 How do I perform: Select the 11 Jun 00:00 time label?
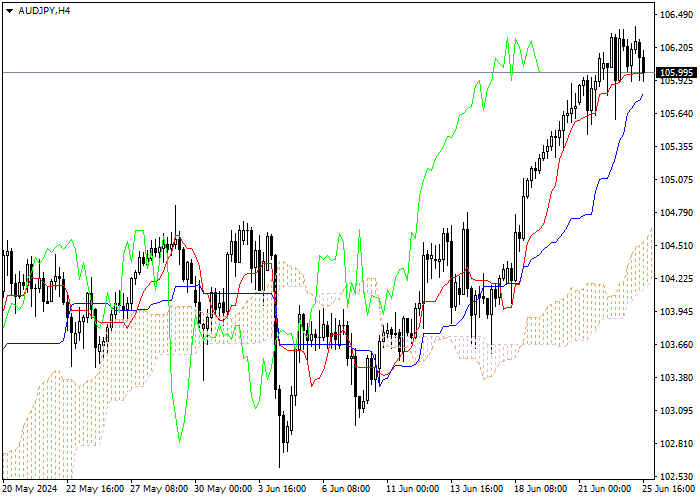pyautogui.click(x=413, y=489)
